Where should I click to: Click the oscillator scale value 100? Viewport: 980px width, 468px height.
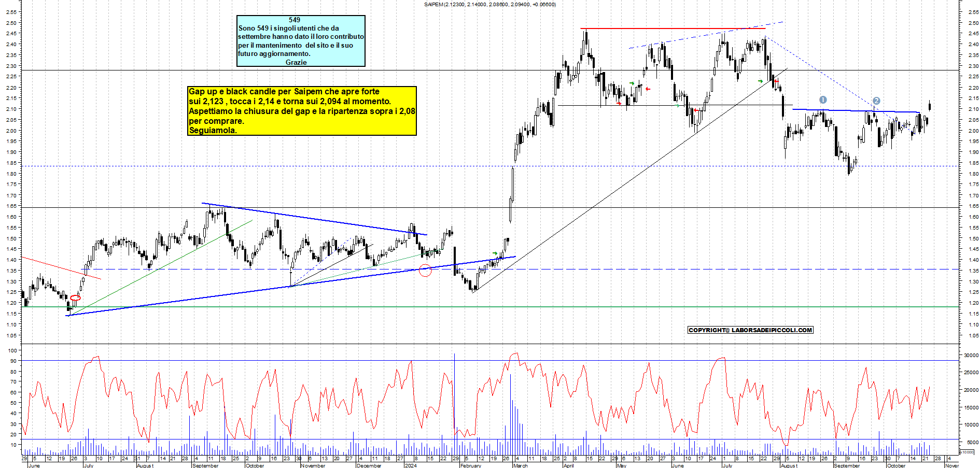pos(12,350)
